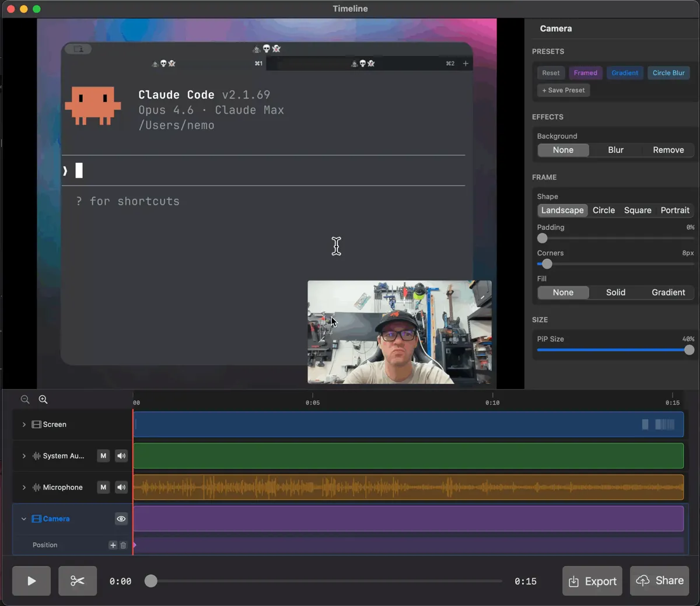Viewport: 700px width, 606px height.
Task: Zoom in the timeline with the plus magnifier
Action: point(43,400)
